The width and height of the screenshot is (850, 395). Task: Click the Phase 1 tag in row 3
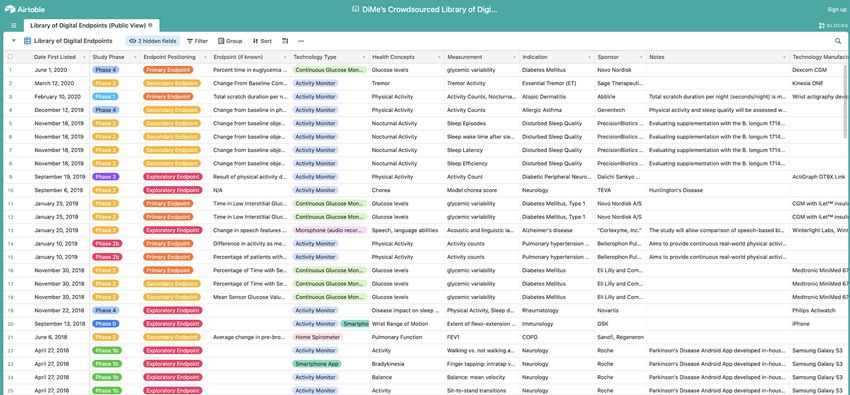point(105,96)
